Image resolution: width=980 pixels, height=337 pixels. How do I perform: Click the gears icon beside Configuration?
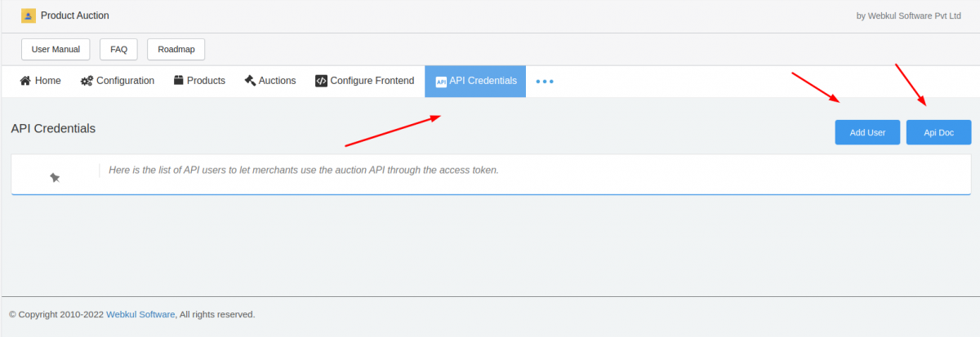(87, 81)
